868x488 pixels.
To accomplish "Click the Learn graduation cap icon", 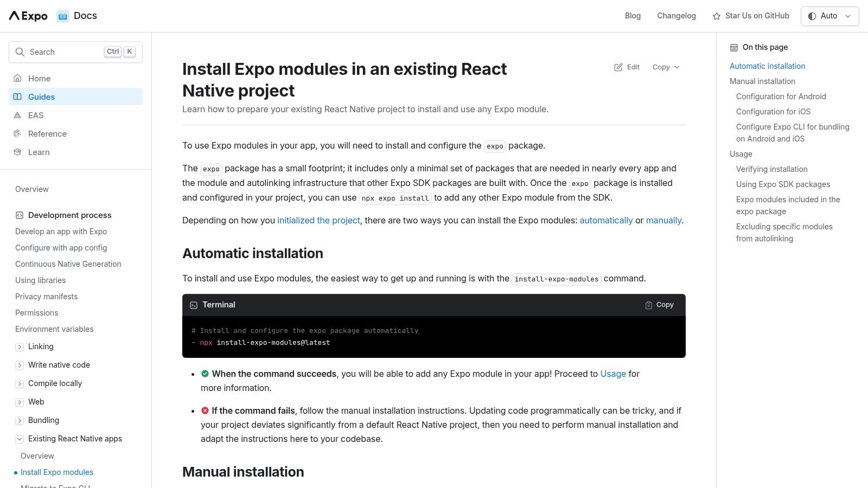I will 18,152.
